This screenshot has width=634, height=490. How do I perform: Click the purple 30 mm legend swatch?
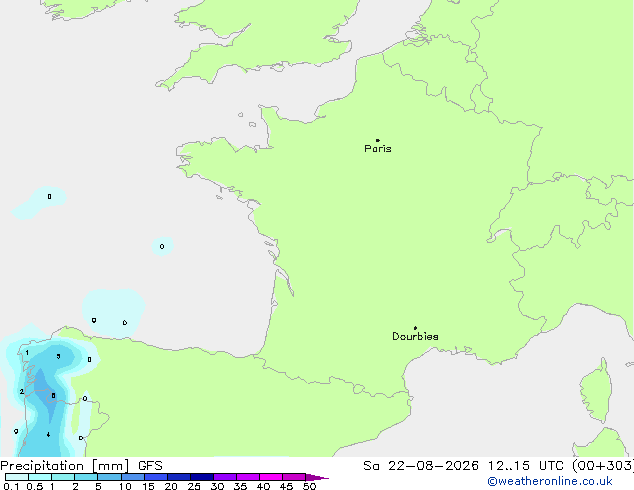[x=225, y=477]
